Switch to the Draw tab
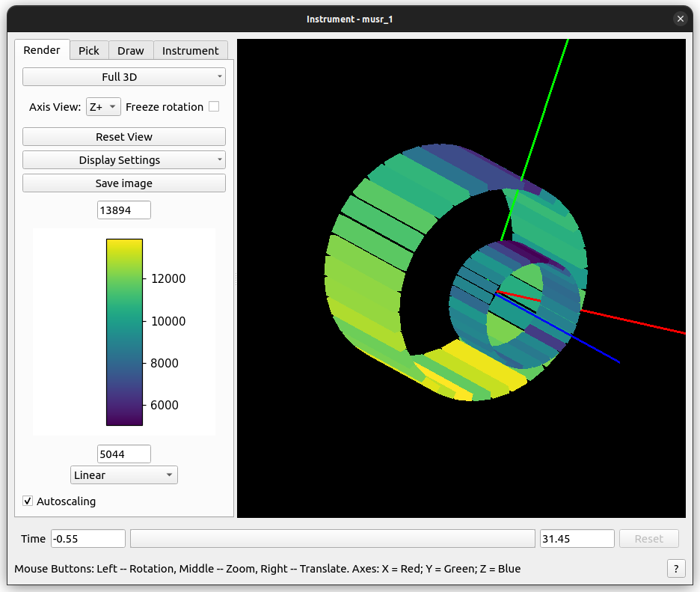 131,50
